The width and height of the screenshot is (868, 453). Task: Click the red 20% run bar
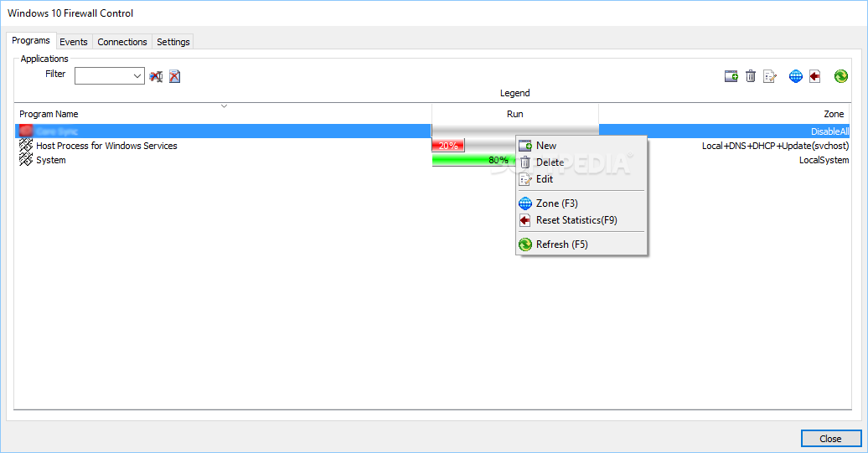coord(448,146)
